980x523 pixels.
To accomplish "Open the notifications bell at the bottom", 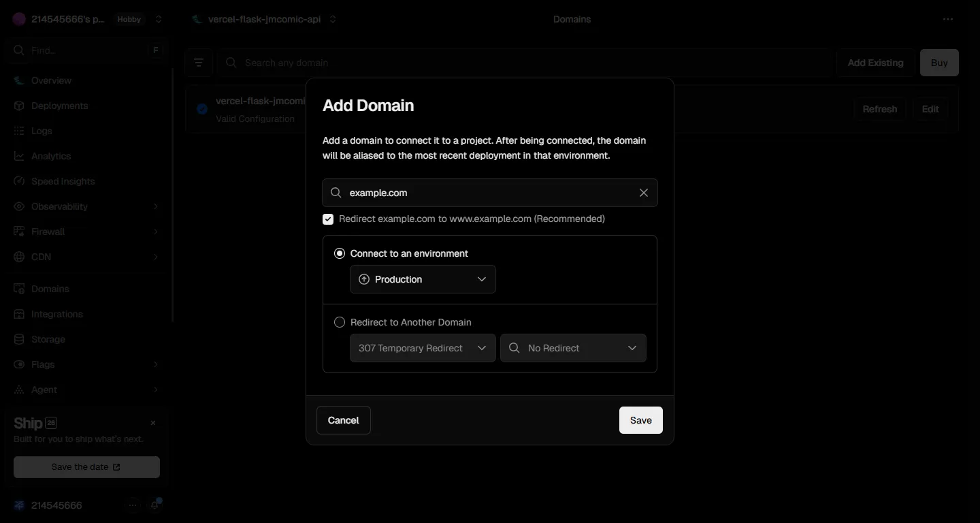I will [155, 505].
